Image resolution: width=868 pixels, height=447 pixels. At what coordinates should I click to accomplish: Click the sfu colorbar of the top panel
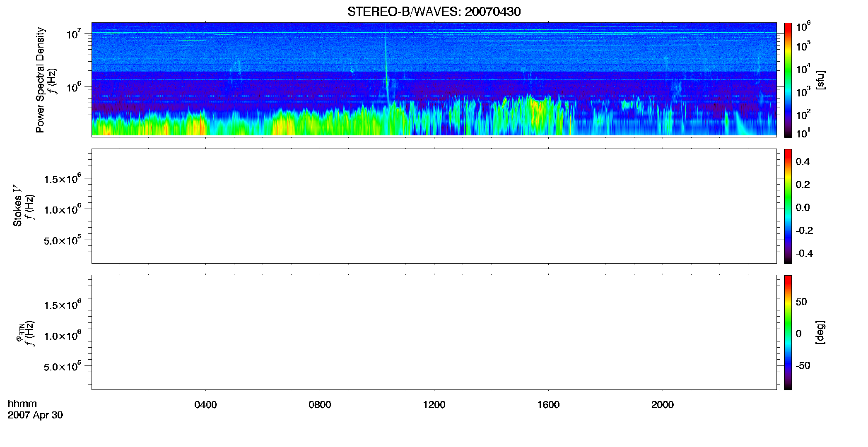(788, 80)
